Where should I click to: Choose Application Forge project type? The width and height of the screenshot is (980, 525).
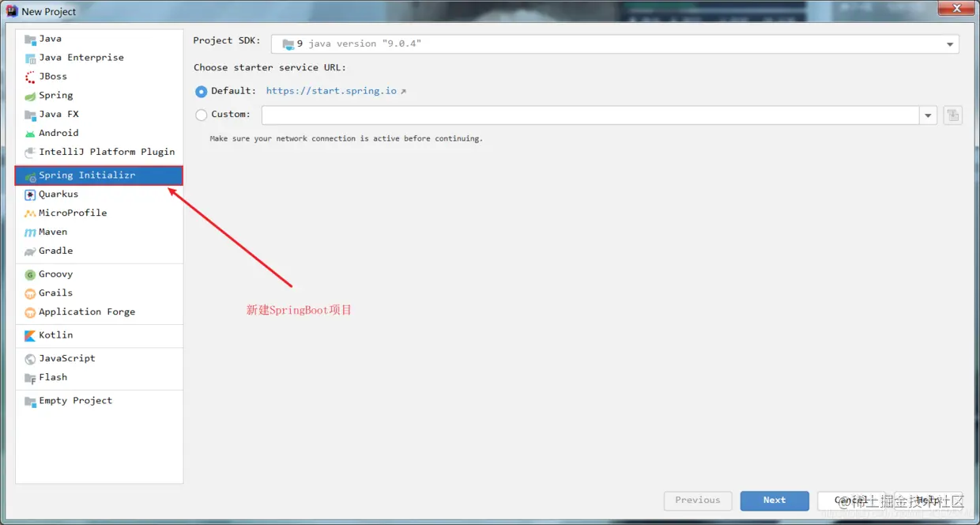click(x=99, y=312)
